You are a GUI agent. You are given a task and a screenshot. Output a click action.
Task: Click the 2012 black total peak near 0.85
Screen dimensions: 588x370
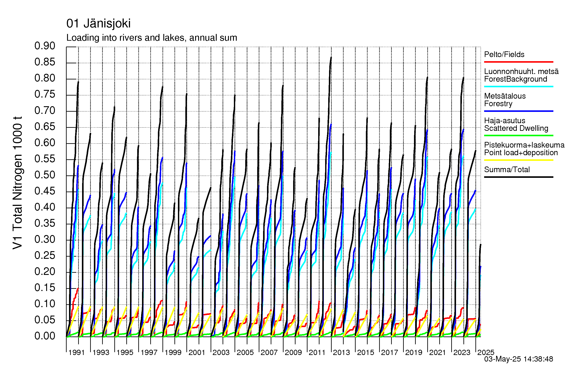coord(331,58)
